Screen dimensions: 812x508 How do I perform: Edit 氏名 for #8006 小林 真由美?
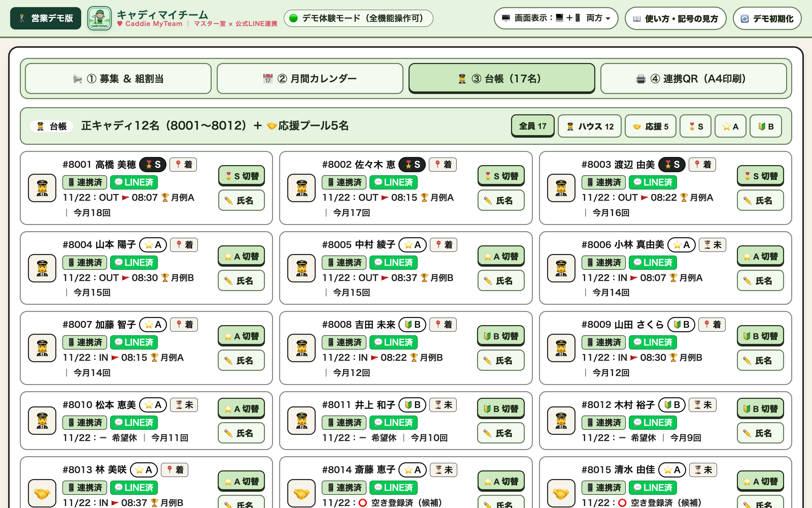(760, 280)
